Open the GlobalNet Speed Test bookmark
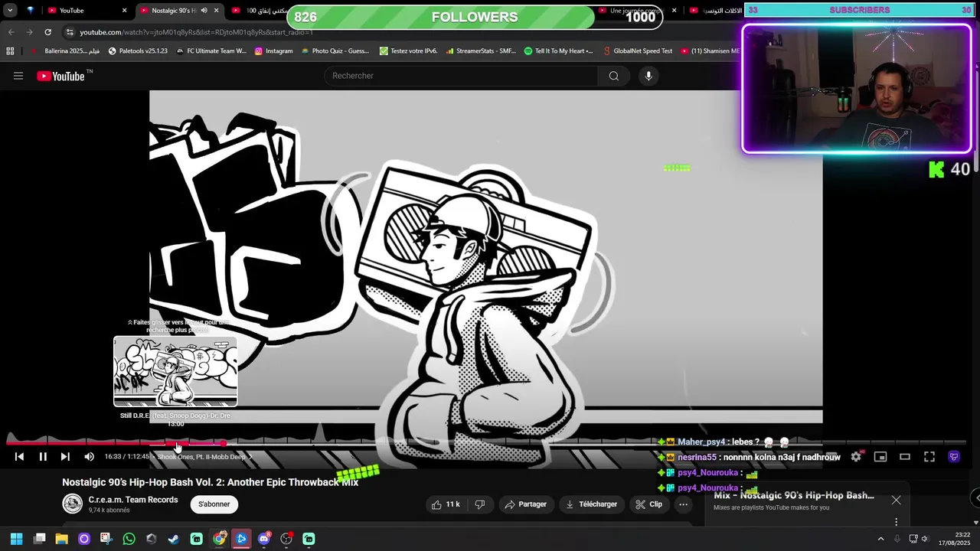Screen dimensions: 980x551 638,51
